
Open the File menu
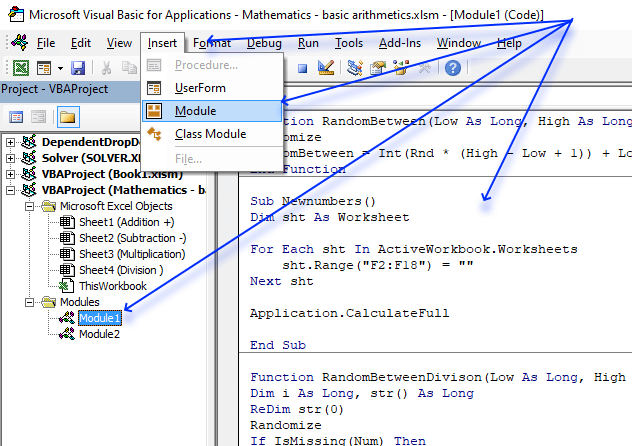pyautogui.click(x=46, y=43)
